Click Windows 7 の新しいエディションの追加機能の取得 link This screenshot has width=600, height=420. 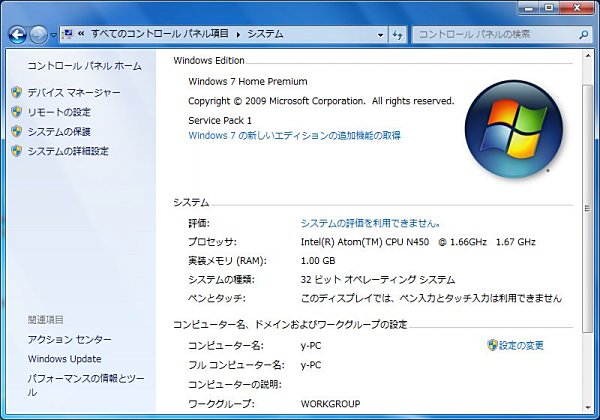pyautogui.click(x=294, y=135)
